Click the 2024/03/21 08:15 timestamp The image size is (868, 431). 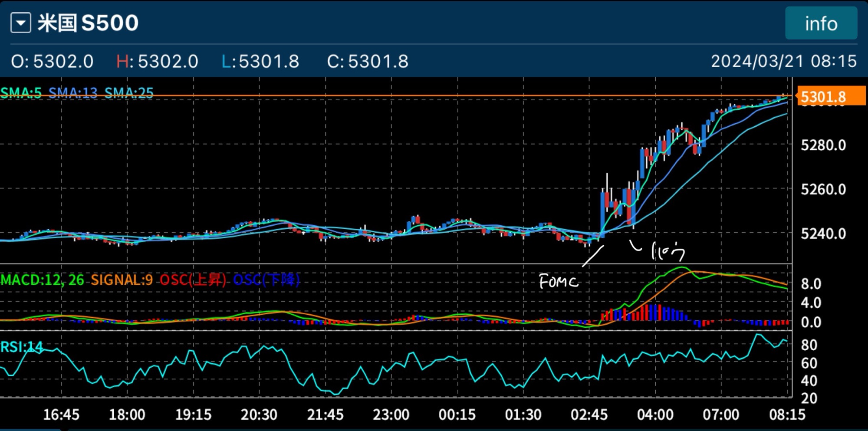[783, 61]
